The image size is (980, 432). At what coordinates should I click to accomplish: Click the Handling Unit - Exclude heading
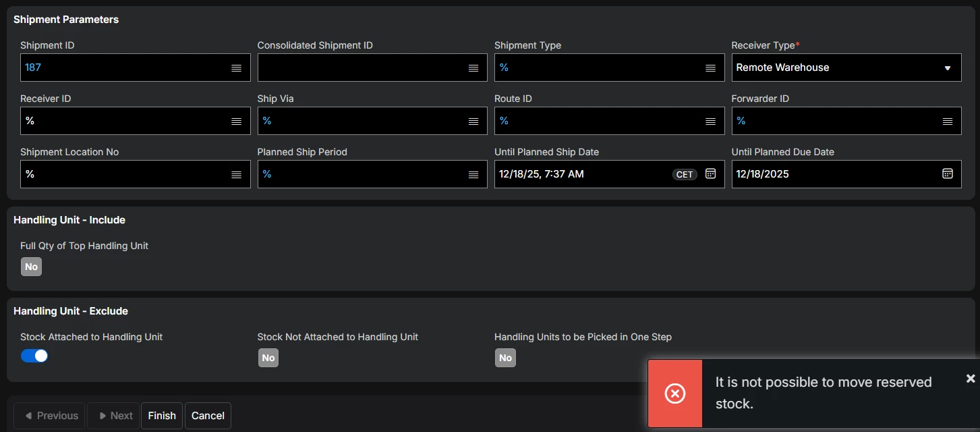click(x=71, y=311)
